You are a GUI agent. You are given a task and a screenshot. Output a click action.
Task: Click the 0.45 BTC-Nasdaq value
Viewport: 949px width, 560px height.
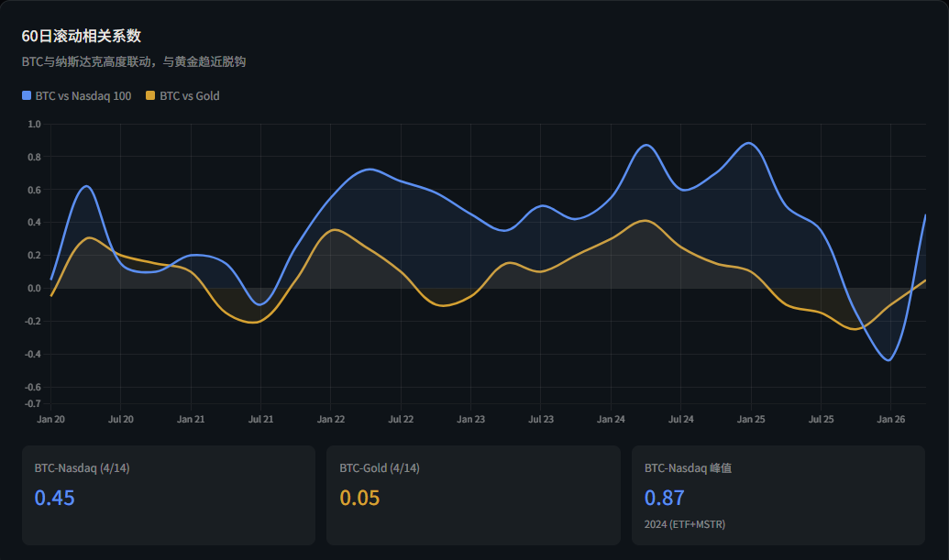pyautogui.click(x=54, y=498)
